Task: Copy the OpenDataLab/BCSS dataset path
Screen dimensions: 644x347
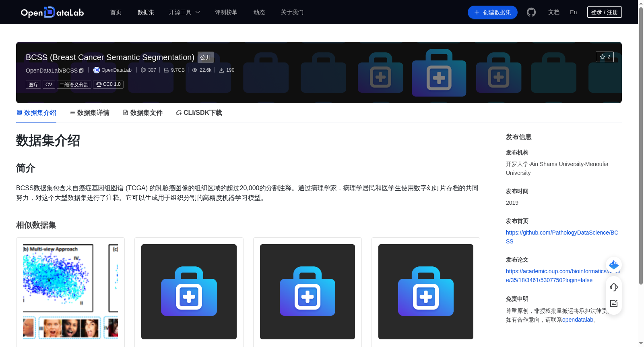Action: (81, 71)
